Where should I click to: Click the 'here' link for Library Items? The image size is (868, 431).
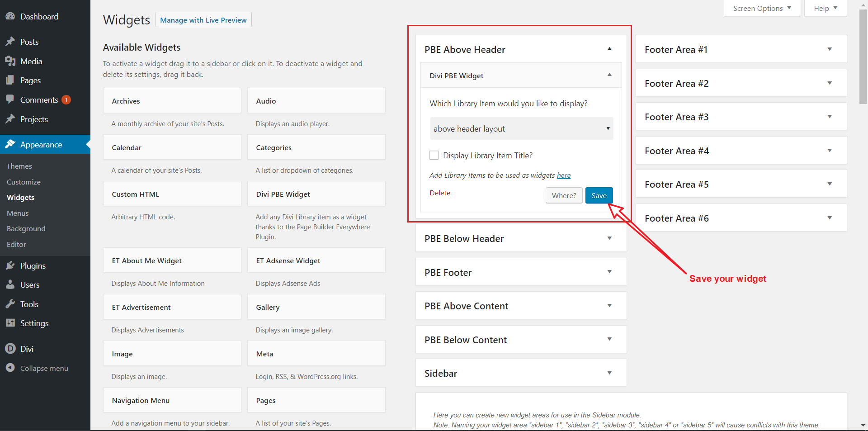click(564, 175)
